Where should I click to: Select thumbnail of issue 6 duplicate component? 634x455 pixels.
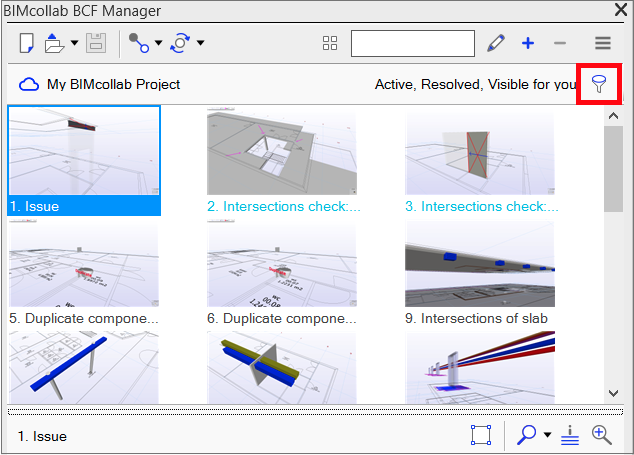tap(282, 264)
